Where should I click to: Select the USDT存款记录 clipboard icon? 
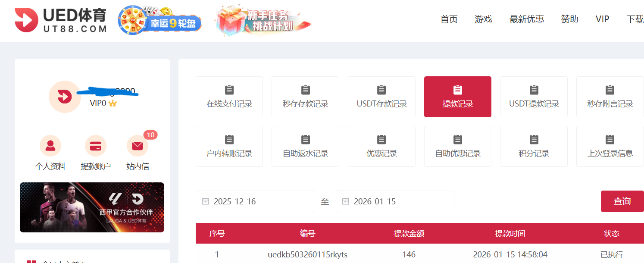[381, 97]
